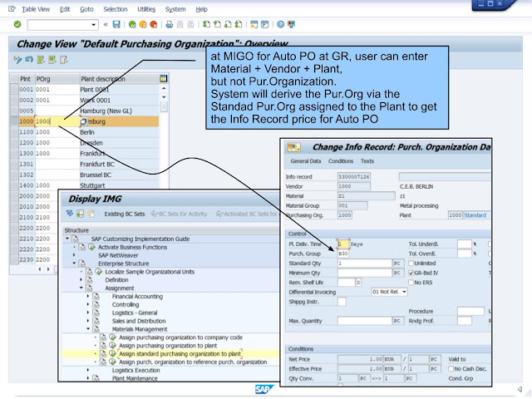Click the Display/Change pencil toggle icon

click(17, 60)
